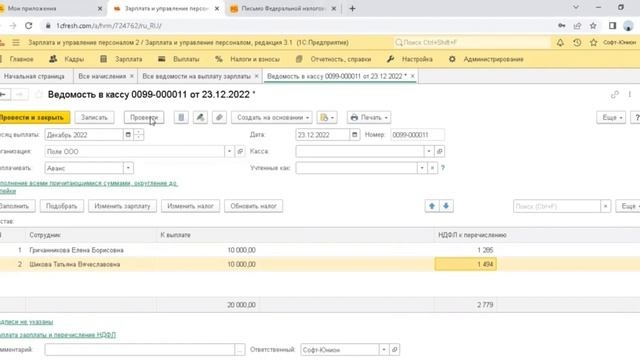Adjust month with stepper arrows
The image size is (640, 360).
click(x=139, y=135)
